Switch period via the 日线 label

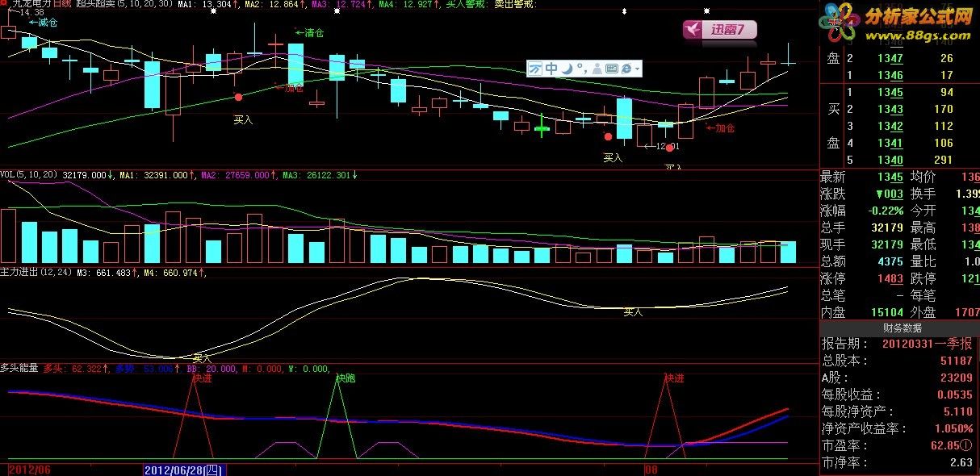pyautogui.click(x=64, y=6)
